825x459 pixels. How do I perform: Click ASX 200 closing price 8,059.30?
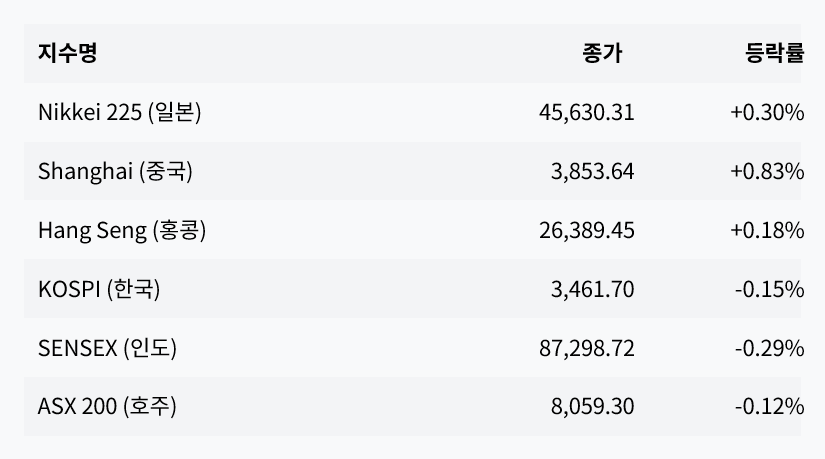[592, 407]
